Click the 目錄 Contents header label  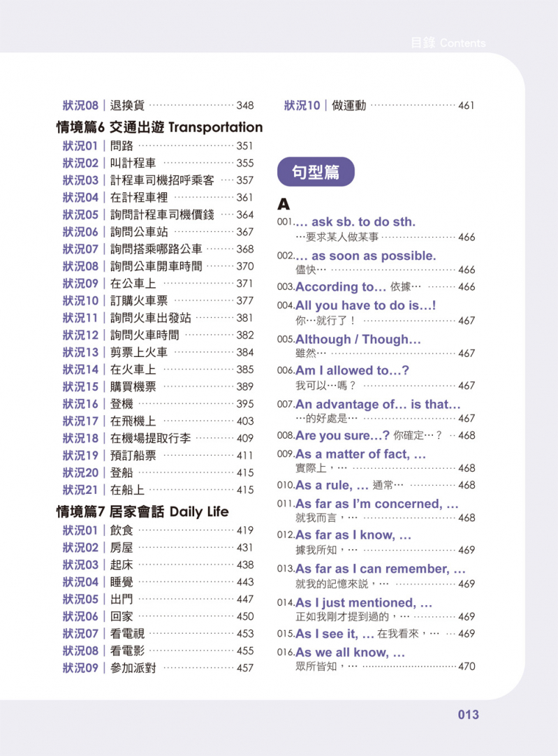tap(448, 43)
